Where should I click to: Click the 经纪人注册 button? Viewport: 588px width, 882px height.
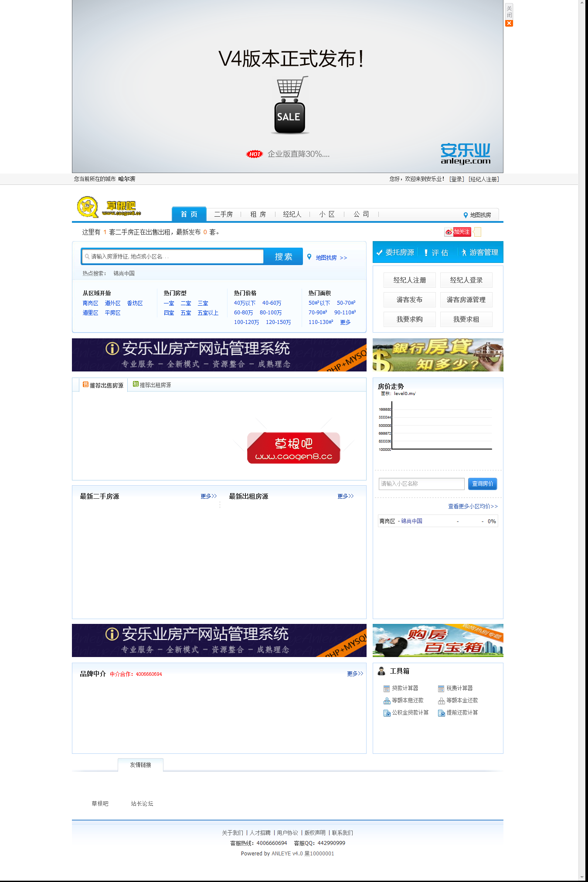tap(409, 280)
